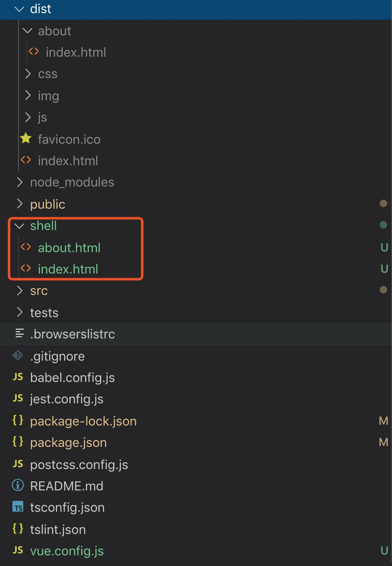Open jest.config.js in the explorer
Viewport: 392px width, 566px height.
coord(67,399)
